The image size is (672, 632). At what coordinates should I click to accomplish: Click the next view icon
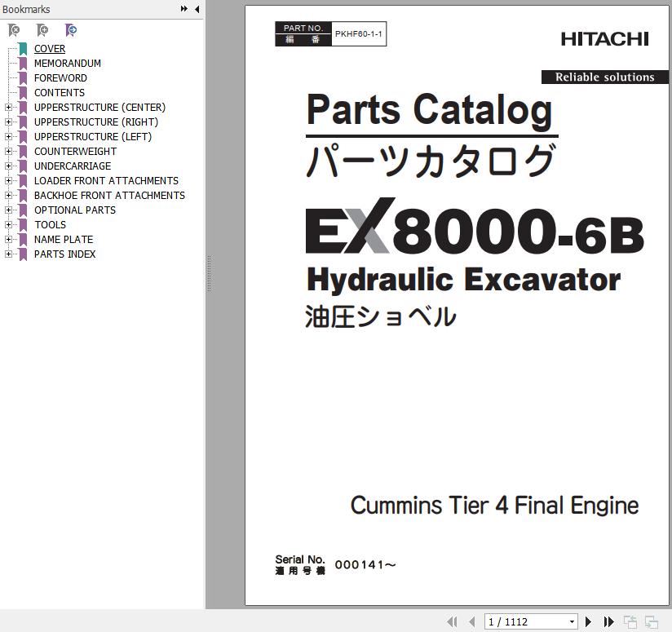[652, 621]
